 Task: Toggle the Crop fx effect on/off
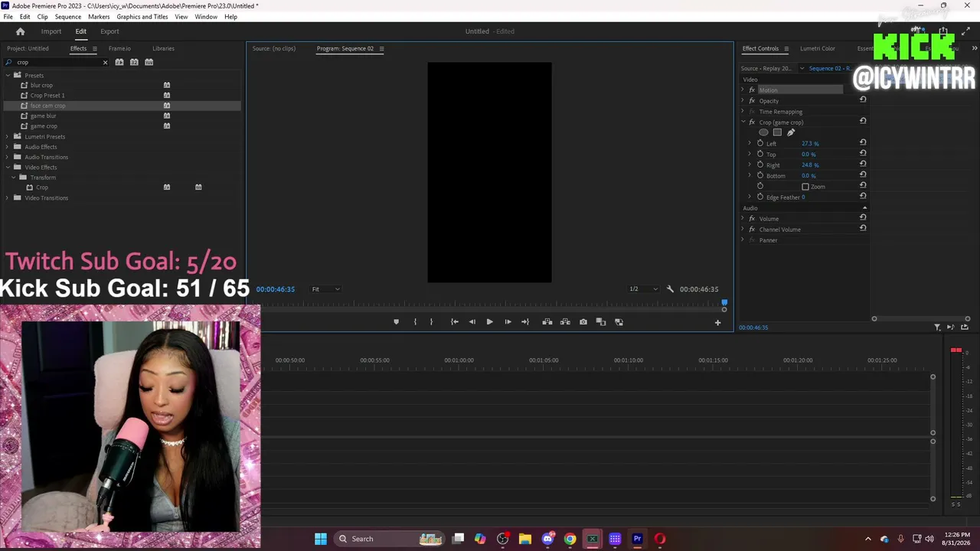(x=752, y=122)
